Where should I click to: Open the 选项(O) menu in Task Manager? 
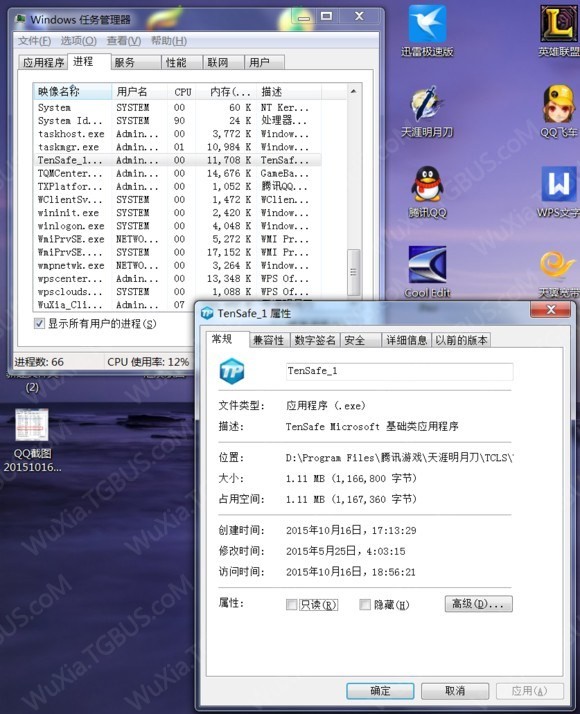pyautogui.click(x=78, y=41)
